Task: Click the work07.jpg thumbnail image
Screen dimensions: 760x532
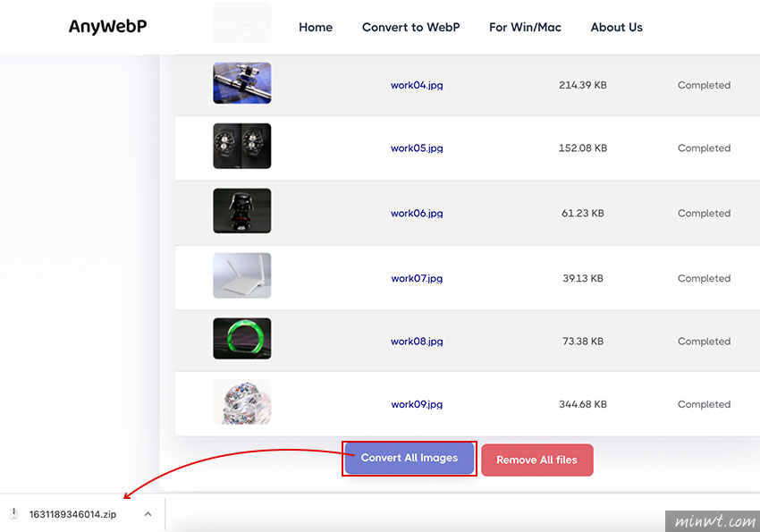Action: [242, 275]
